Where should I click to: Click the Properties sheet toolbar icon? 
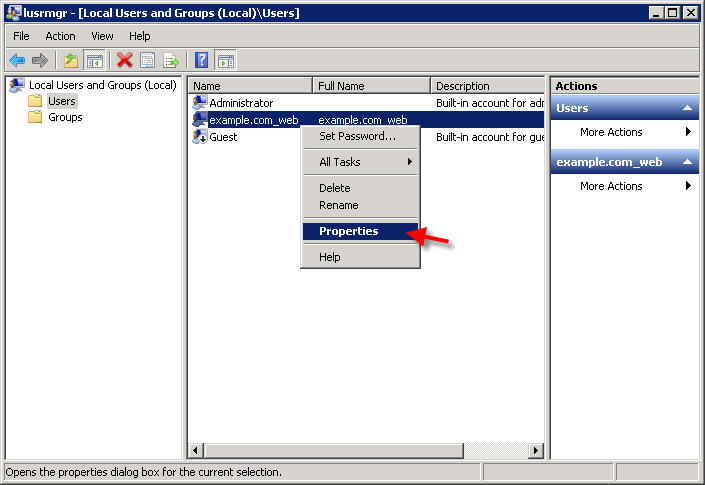pyautogui.click(x=147, y=60)
